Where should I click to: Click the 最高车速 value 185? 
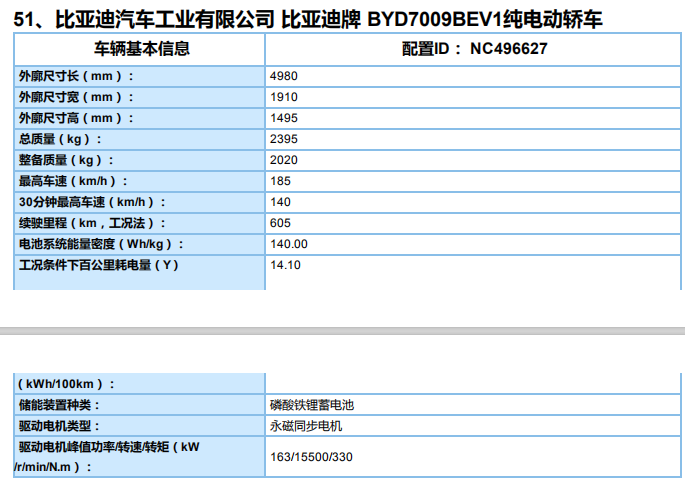pyautogui.click(x=280, y=181)
